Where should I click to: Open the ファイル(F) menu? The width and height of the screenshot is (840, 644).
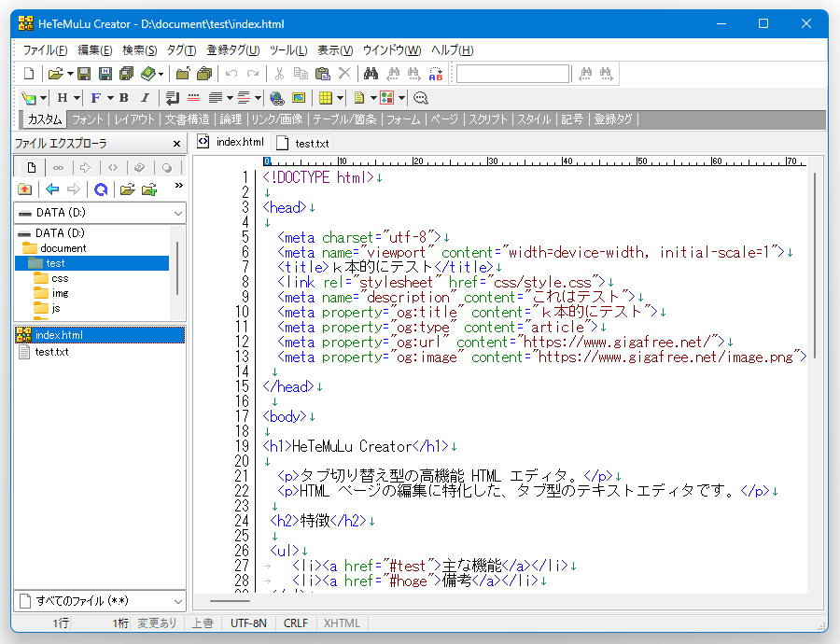[45, 50]
